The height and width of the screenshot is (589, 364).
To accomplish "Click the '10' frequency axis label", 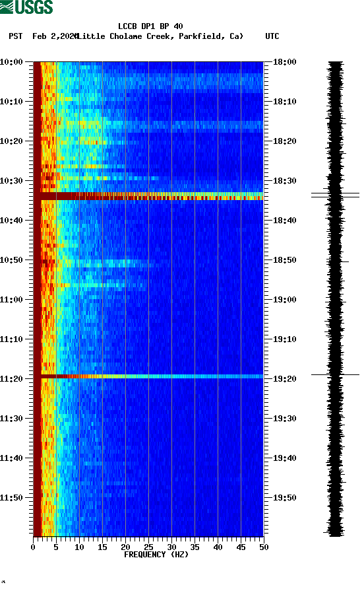I will pos(79,547).
